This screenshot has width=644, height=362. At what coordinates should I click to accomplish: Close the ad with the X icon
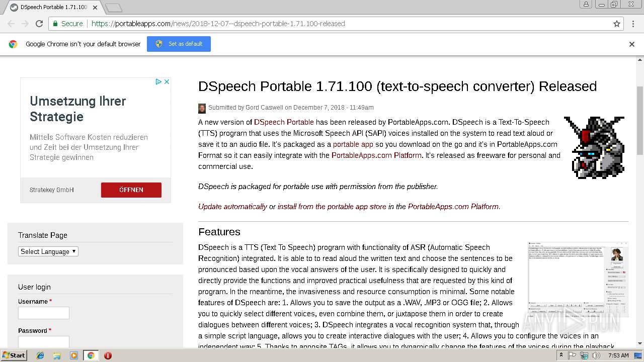pyautogui.click(x=167, y=81)
